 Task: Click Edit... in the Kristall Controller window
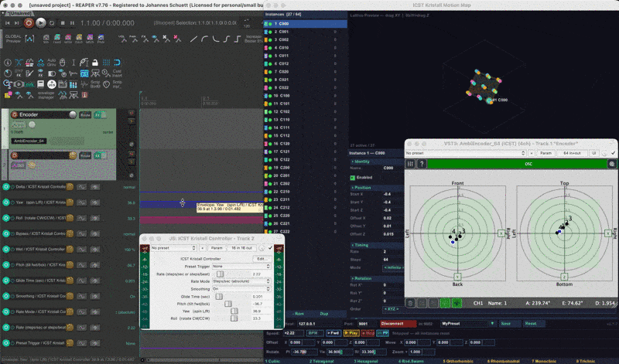(x=262, y=259)
